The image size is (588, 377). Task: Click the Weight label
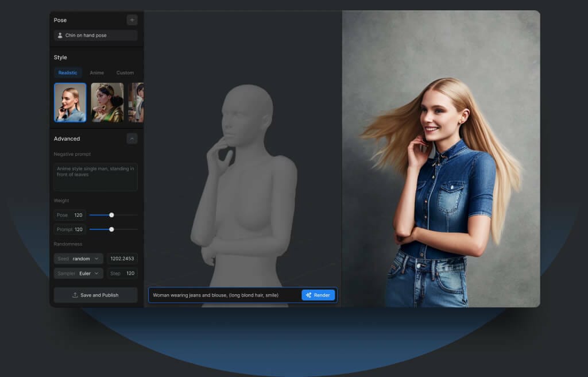point(61,201)
